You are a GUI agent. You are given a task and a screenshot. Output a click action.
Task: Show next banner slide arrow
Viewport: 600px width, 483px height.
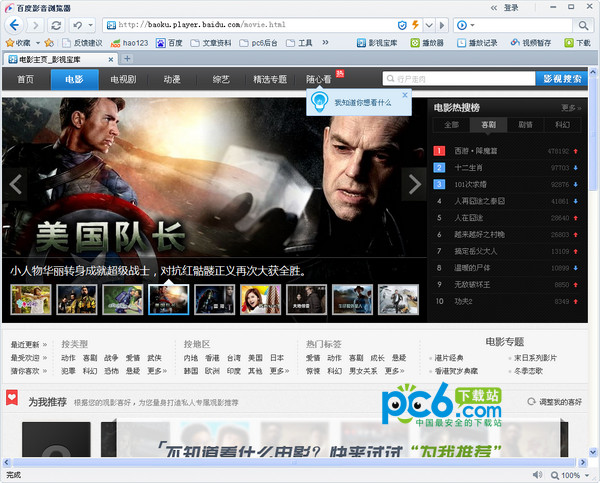click(414, 184)
